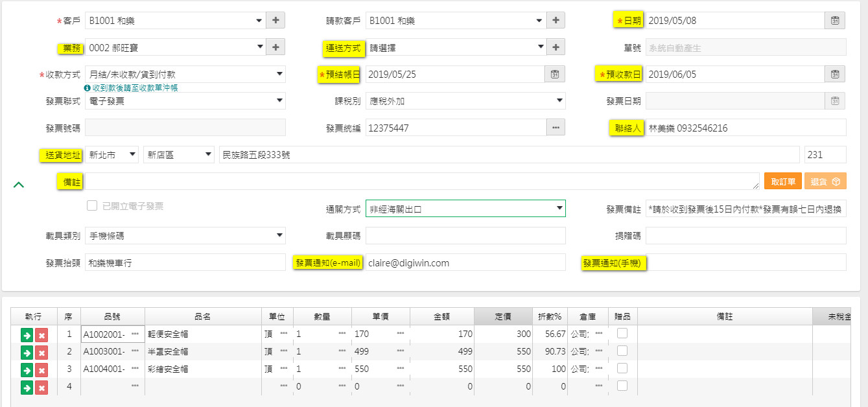Image resolution: width=868 pixels, height=407 pixels.
Task: Open the 載具類別 dropdown showing 手機條碼
Action: click(x=185, y=235)
